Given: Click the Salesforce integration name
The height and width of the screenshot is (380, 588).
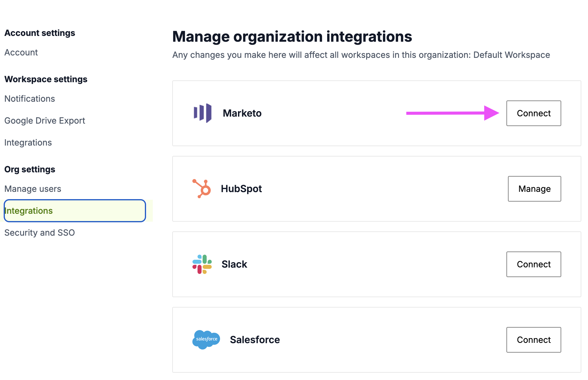Looking at the screenshot, I should [255, 340].
